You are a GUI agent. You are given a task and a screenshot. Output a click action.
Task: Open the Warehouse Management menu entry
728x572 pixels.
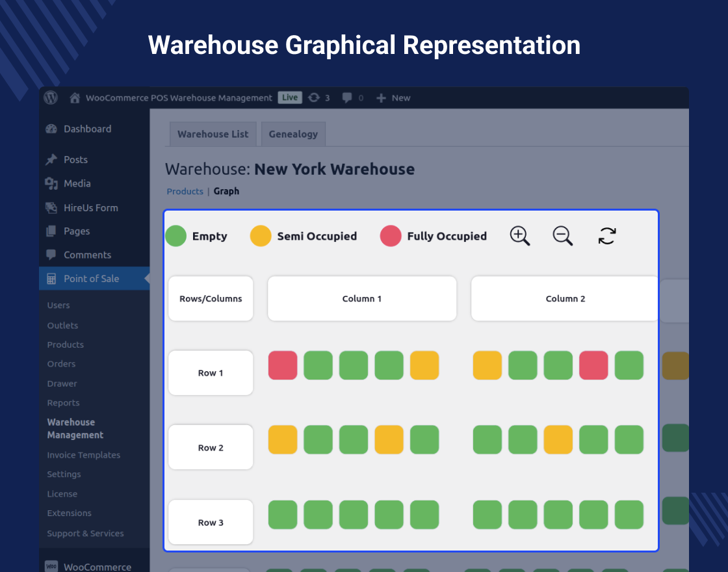click(x=74, y=428)
